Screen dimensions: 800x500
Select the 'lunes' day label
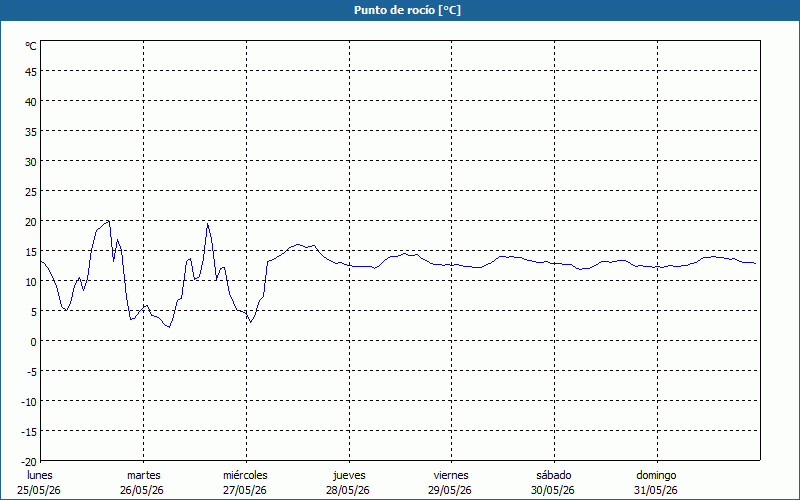[x=40, y=475]
